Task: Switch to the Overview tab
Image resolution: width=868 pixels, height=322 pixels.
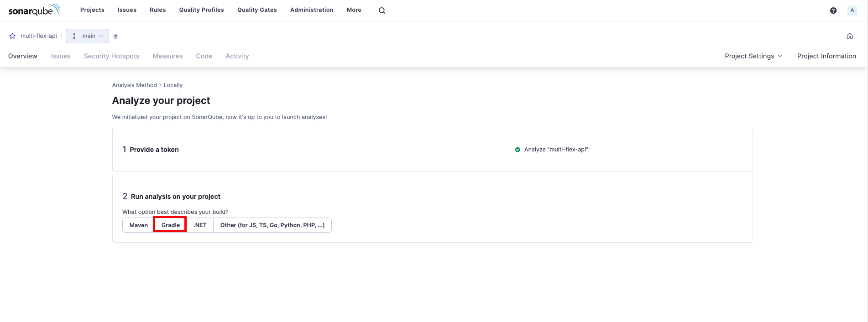Action: tap(23, 56)
